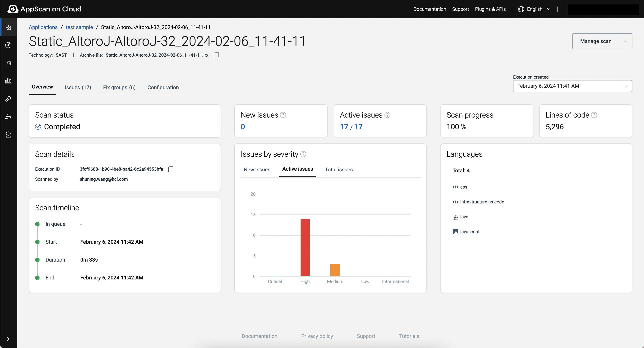Click the End timeline green dot
This screenshot has width=644, height=348.
pos(37,278)
